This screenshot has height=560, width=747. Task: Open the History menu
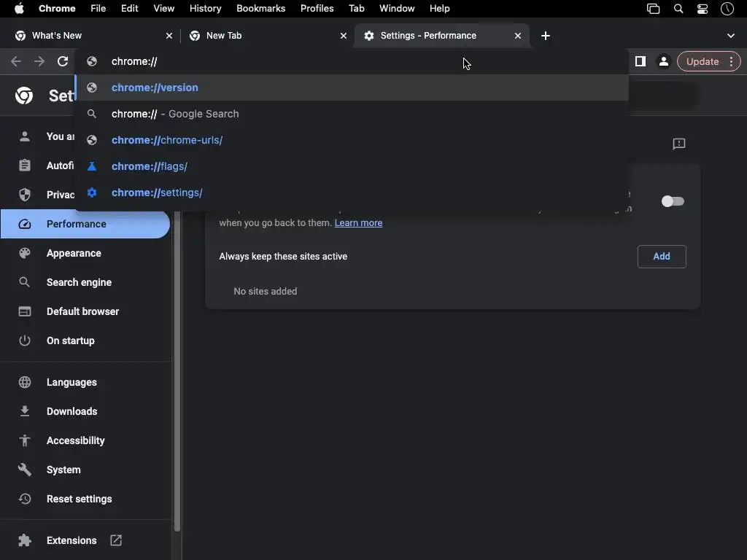pos(205,9)
